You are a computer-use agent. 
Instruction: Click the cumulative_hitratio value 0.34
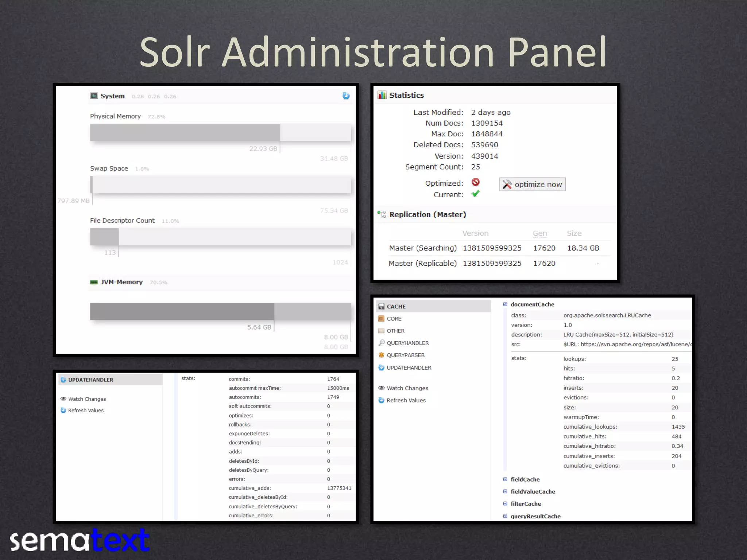click(677, 446)
